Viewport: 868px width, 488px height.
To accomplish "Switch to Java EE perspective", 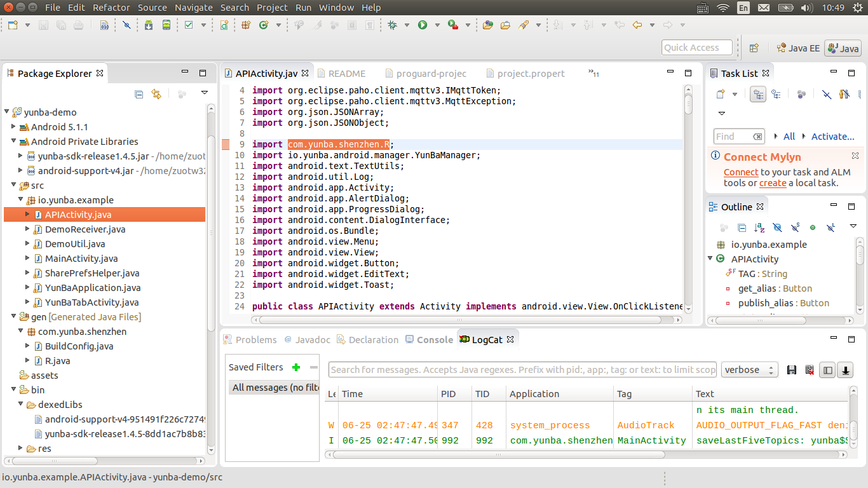I will [798, 48].
